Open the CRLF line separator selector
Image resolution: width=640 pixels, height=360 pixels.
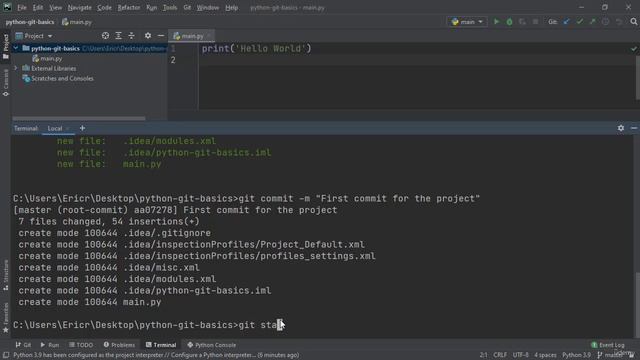(x=500, y=355)
